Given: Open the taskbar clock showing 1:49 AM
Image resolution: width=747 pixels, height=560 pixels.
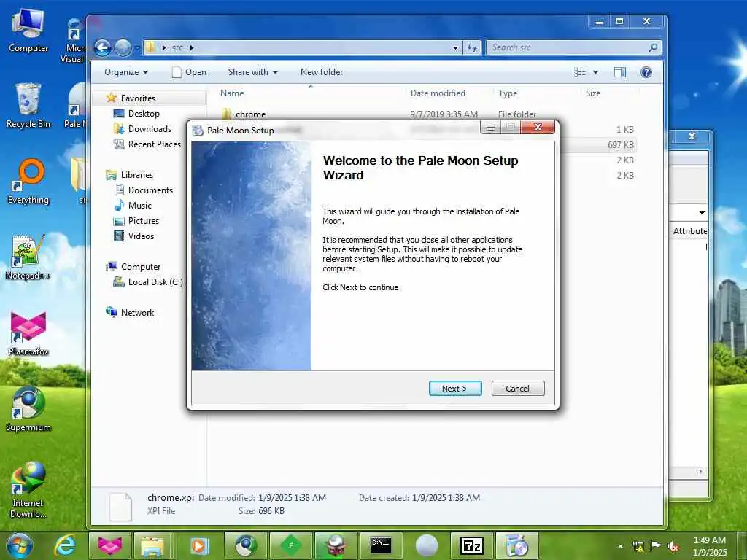Looking at the screenshot, I should point(709,546).
